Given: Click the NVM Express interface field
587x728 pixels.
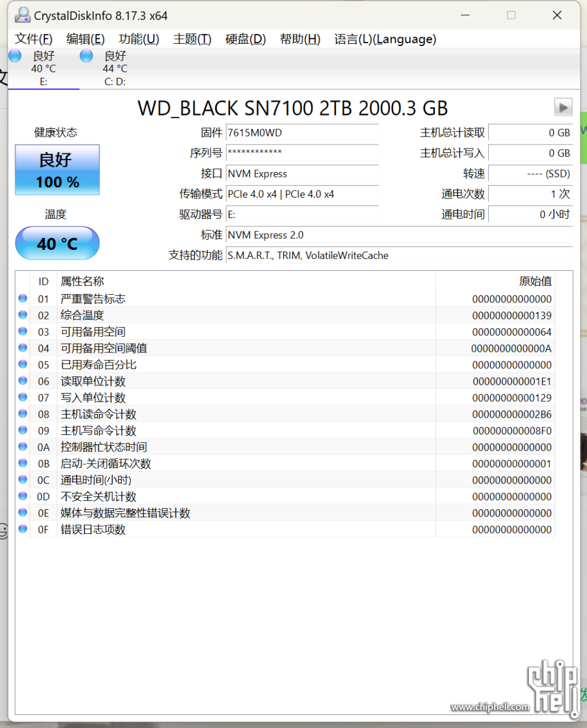Looking at the screenshot, I should 302,174.
